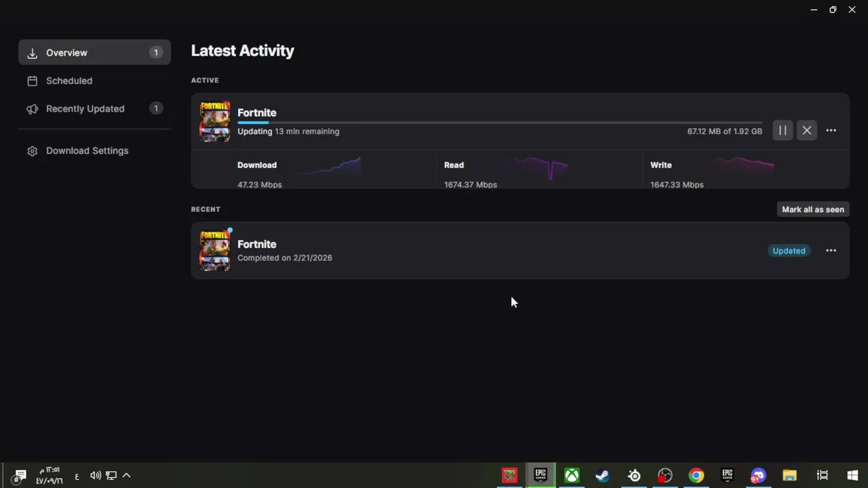Click the input language indicator
The height and width of the screenshot is (488, 868).
pyautogui.click(x=77, y=476)
